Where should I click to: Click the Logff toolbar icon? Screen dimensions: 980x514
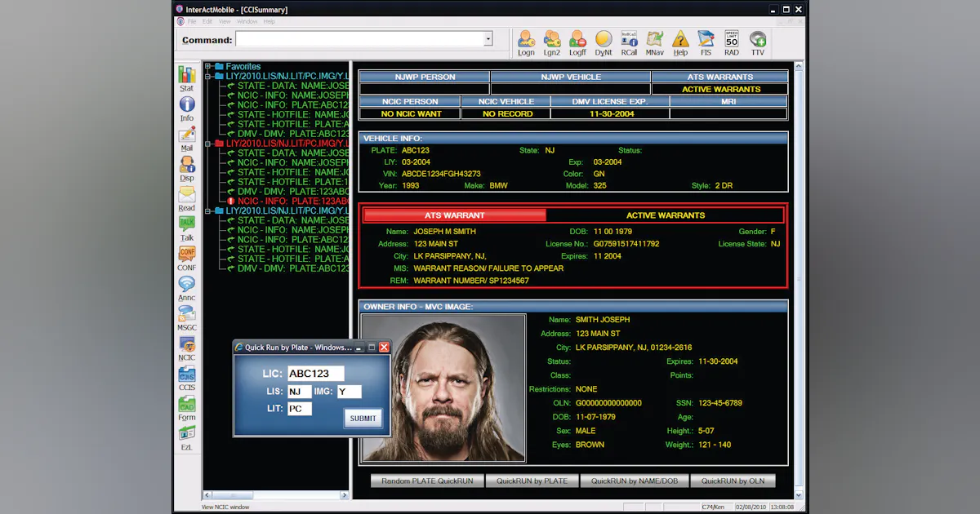click(x=577, y=42)
